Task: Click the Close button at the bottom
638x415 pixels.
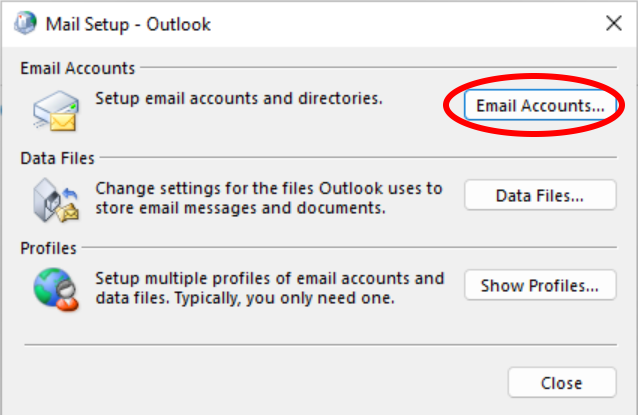Action: coord(562,382)
